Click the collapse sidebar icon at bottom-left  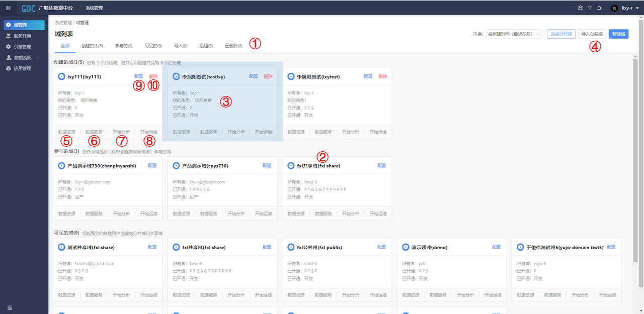pyautogui.click(x=9, y=307)
